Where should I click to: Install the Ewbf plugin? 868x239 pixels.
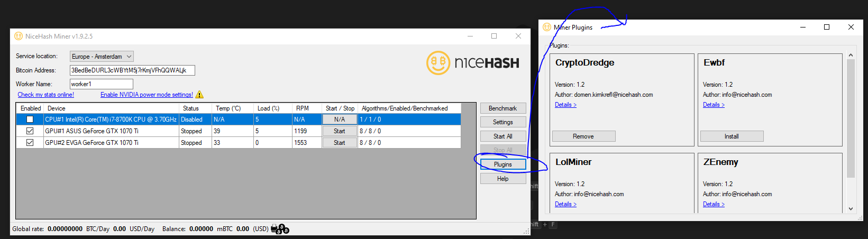(732, 136)
